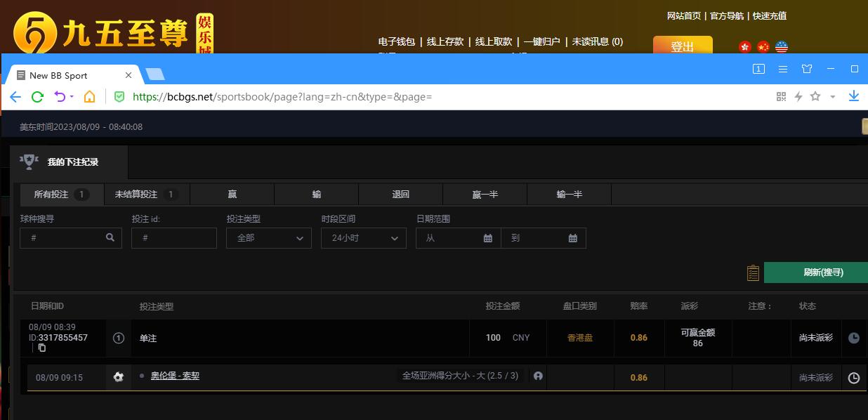868x420 pixels.
Task: Click the clipboard list icon beside 刷新
Action: pyautogui.click(x=753, y=273)
